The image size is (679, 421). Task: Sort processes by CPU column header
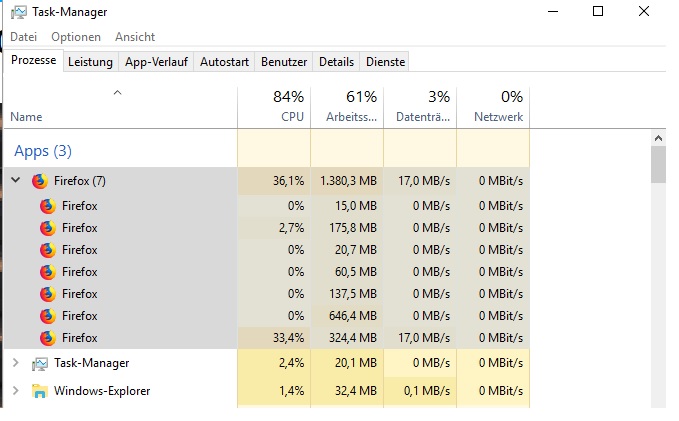coord(274,107)
